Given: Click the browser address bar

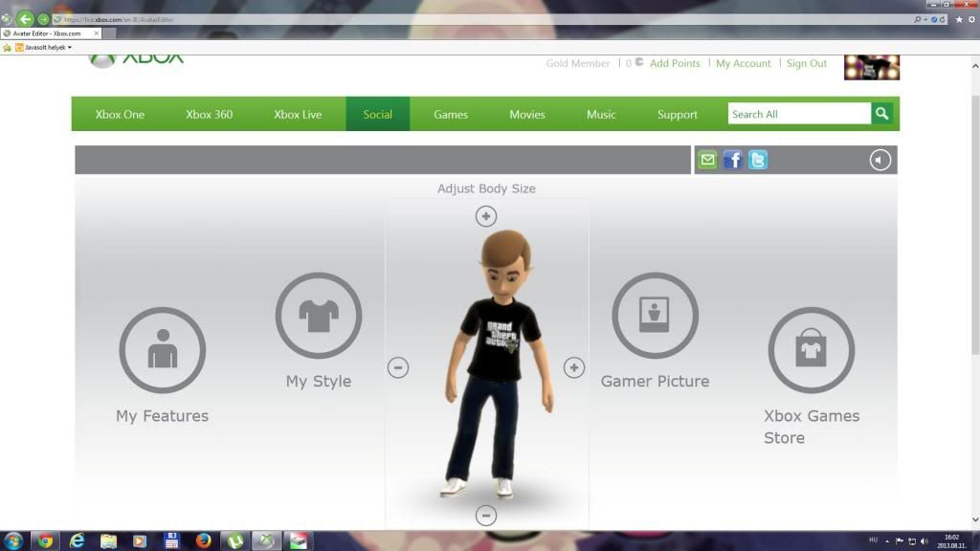Looking at the screenshot, I should 481,19.
